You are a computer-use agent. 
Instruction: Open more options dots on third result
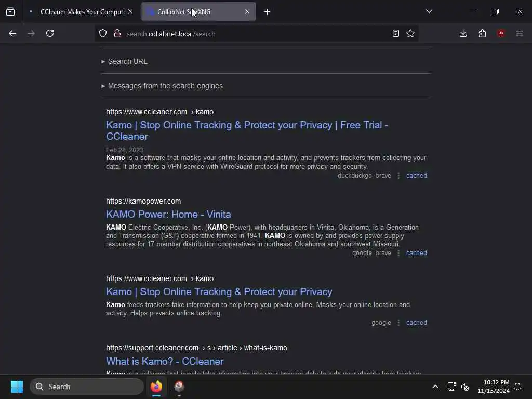tap(398, 323)
